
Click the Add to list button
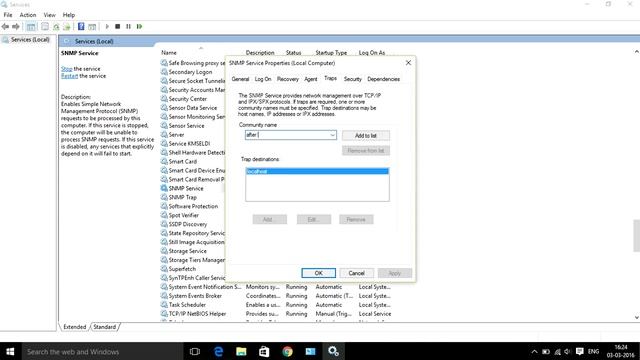[x=366, y=136]
